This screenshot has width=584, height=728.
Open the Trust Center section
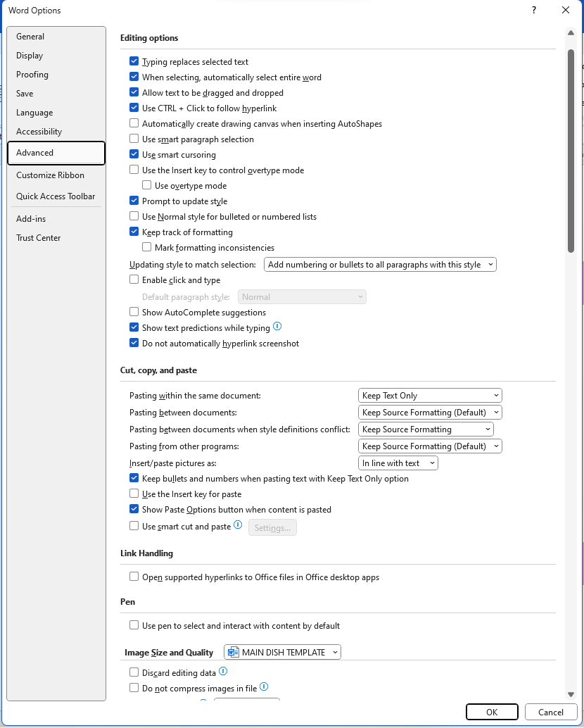coord(39,238)
